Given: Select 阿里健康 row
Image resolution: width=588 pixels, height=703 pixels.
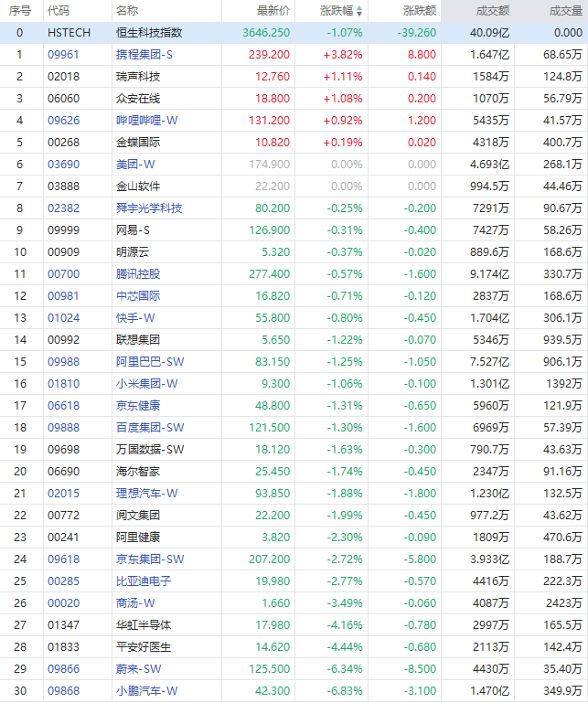Looking at the screenshot, I should point(294,538).
